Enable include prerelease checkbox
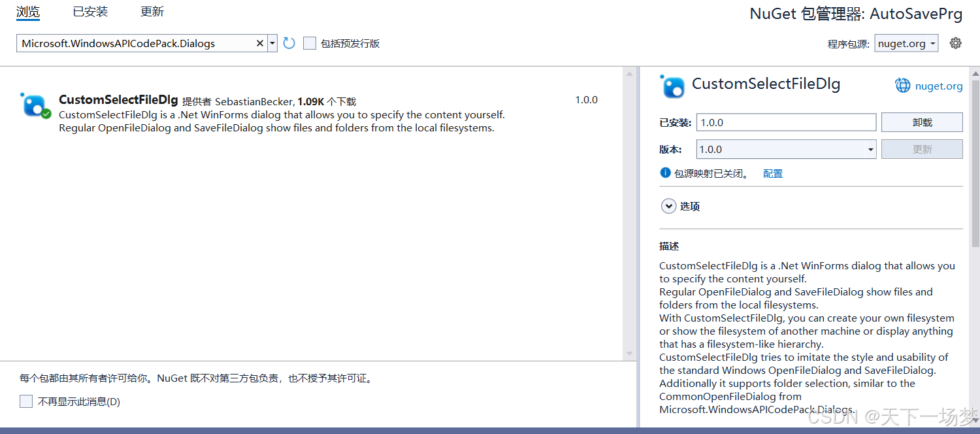This screenshot has width=980, height=434. 310,44
